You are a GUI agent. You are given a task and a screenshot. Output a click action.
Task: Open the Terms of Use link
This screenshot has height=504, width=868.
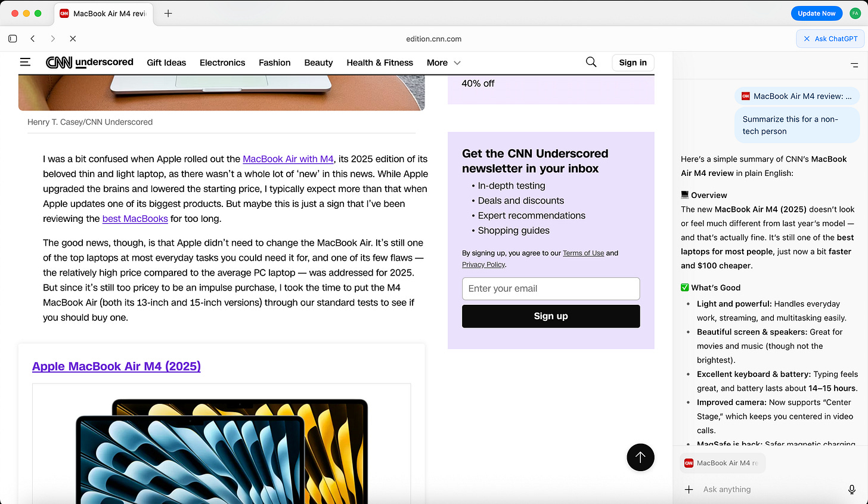tap(583, 253)
